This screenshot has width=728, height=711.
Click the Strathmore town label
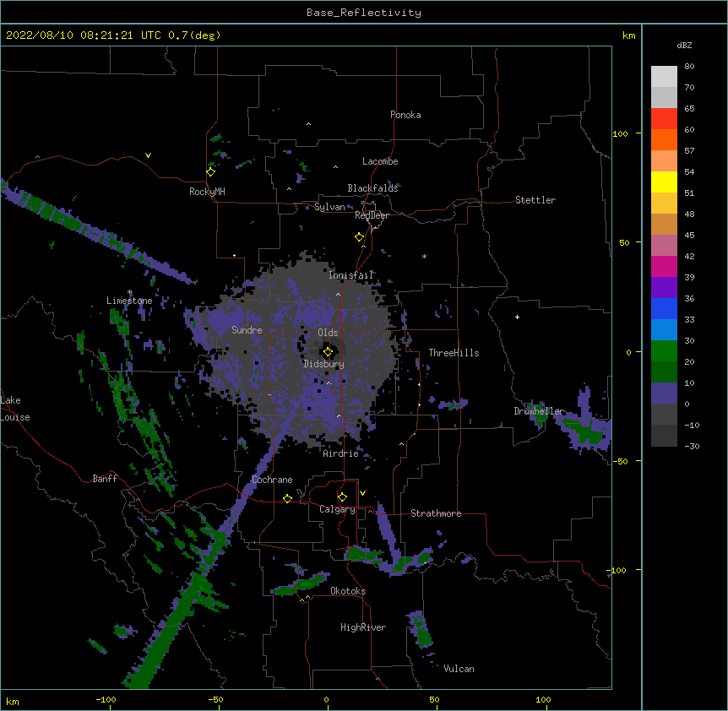tap(436, 513)
